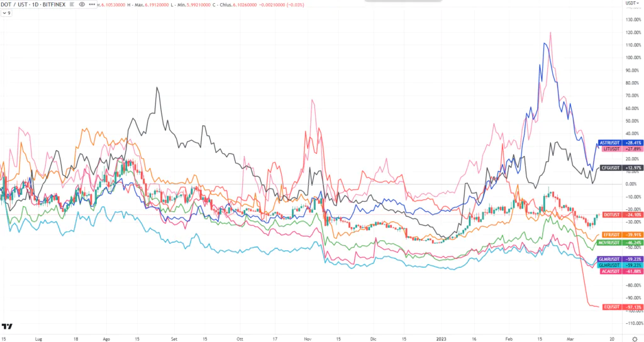Click the Set label on time axis

[x=174, y=339]
